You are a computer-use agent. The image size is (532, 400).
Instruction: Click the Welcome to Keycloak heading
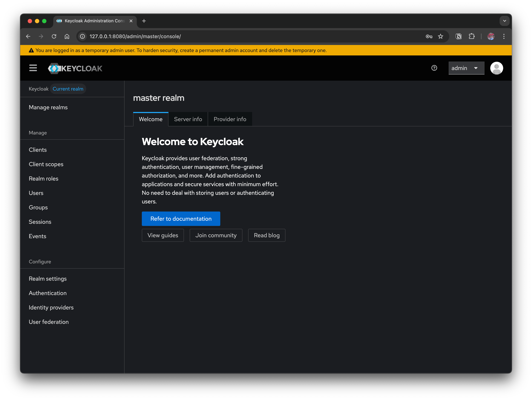(x=192, y=142)
